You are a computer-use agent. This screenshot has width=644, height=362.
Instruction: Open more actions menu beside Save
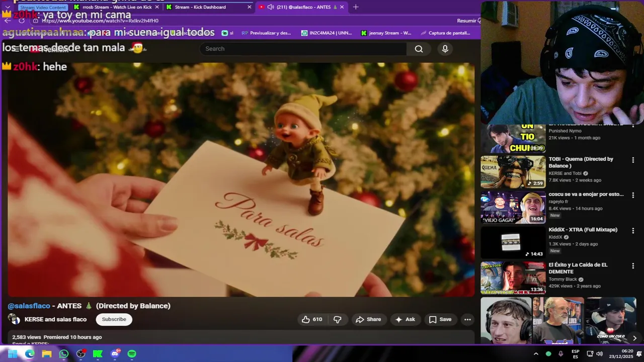coord(467,319)
